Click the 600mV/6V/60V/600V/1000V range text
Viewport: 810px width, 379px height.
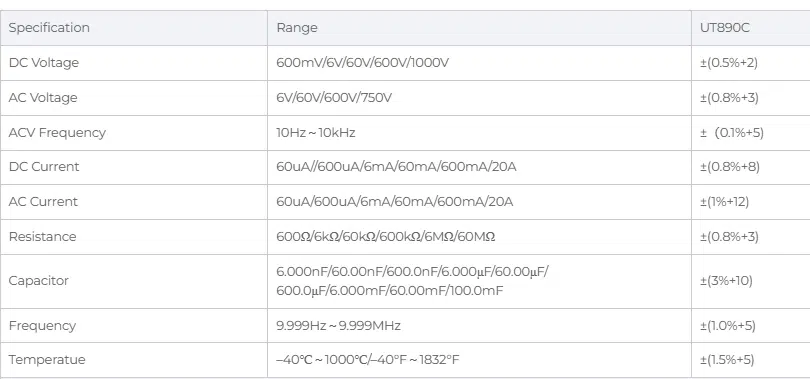(x=363, y=63)
